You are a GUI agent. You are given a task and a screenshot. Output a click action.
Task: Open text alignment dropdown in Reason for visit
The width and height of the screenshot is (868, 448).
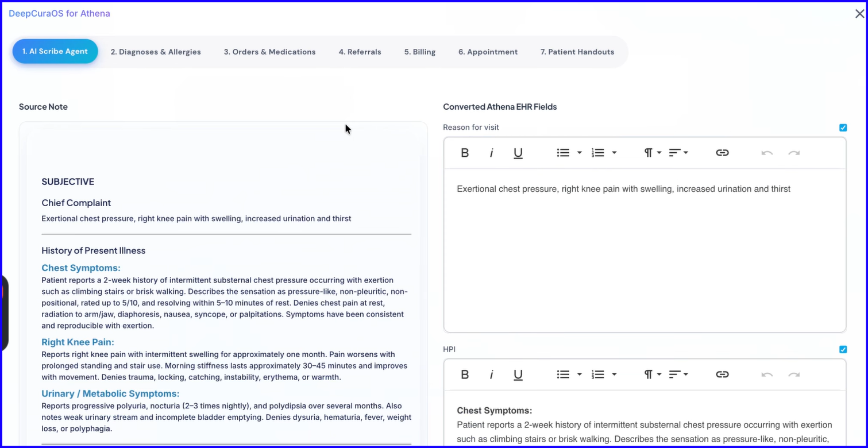(678, 153)
